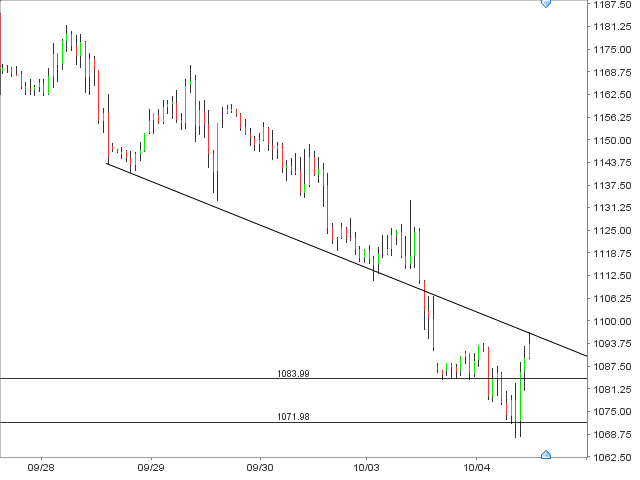
Task: Click the 1100.00 price axis label
Action: click(x=612, y=322)
